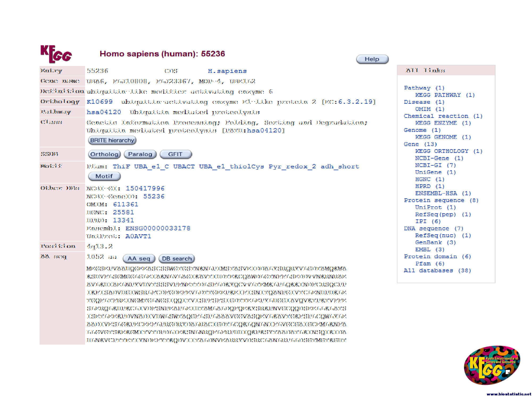Open All databases (38) link

437,271
